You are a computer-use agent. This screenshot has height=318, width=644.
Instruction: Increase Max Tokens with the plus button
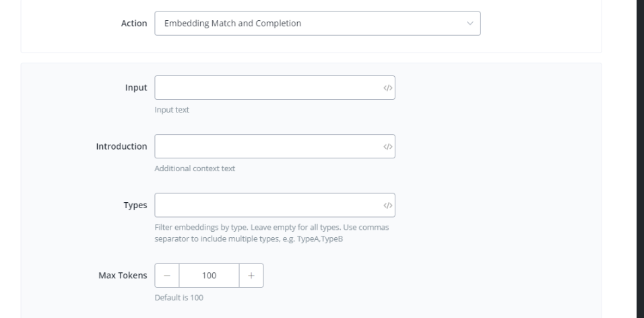point(251,276)
